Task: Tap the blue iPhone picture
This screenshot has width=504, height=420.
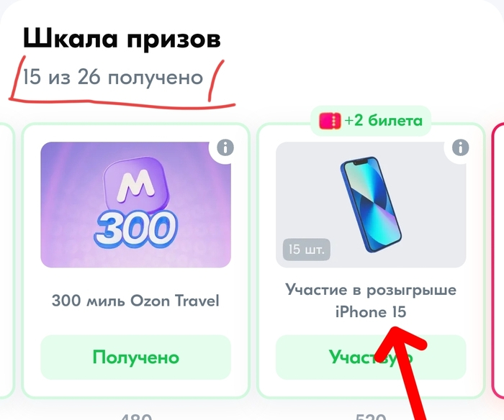Action: pyautogui.click(x=371, y=204)
